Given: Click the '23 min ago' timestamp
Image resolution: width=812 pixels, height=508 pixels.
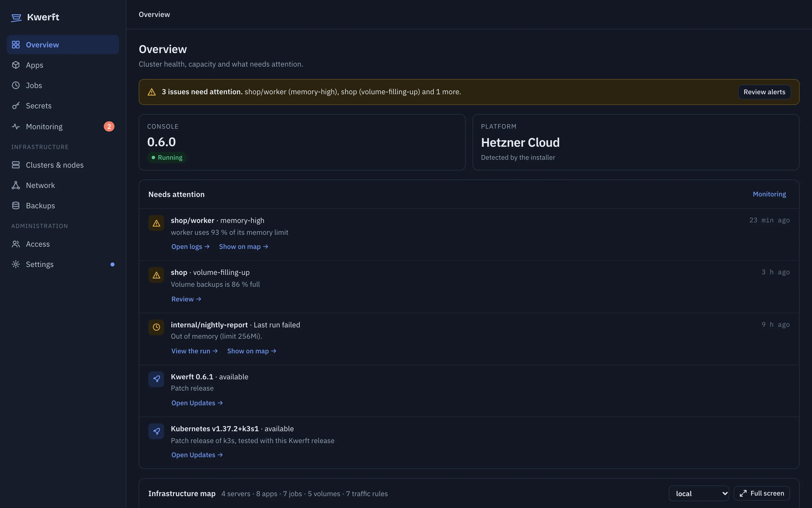Looking at the screenshot, I should click(x=769, y=220).
